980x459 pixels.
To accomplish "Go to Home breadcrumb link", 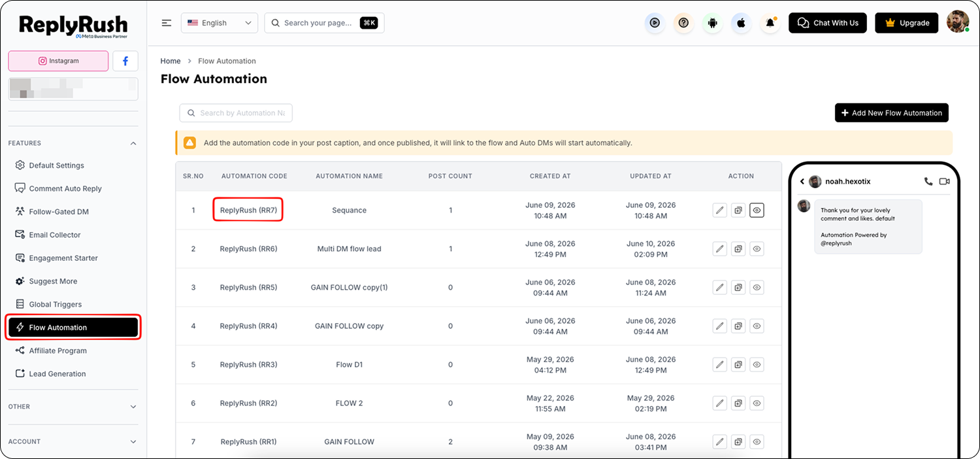I will (x=171, y=61).
